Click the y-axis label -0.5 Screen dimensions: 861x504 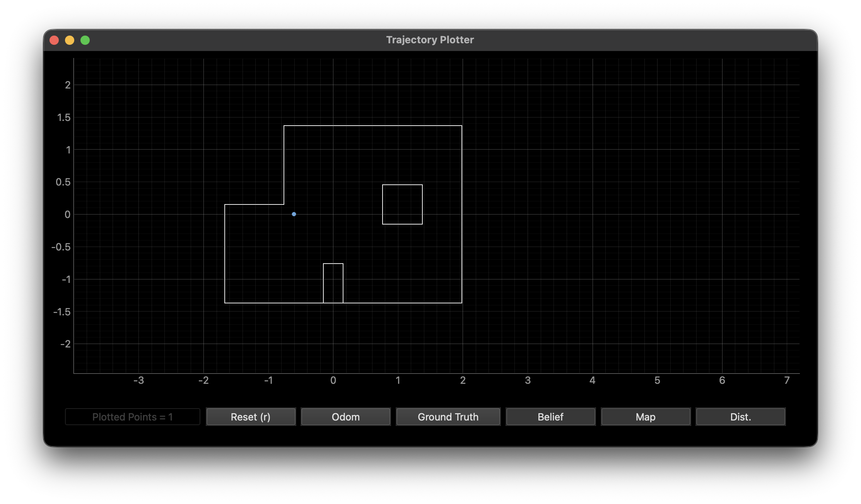(61, 247)
